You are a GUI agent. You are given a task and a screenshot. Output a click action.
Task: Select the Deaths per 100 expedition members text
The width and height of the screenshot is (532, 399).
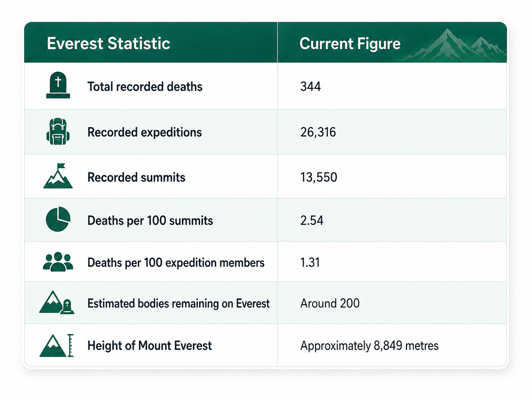pos(176,263)
